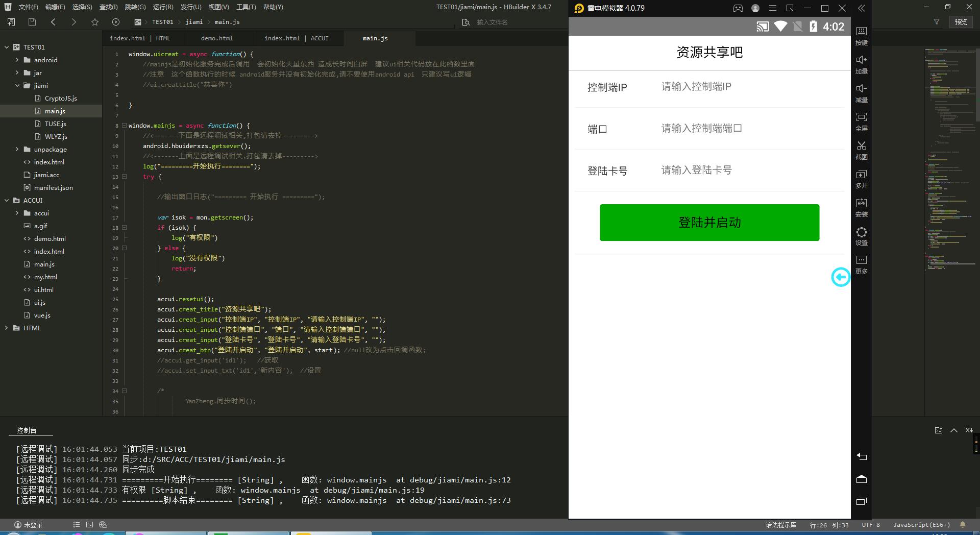Open the 工具(T) menu
The image size is (980, 535).
[246, 7]
